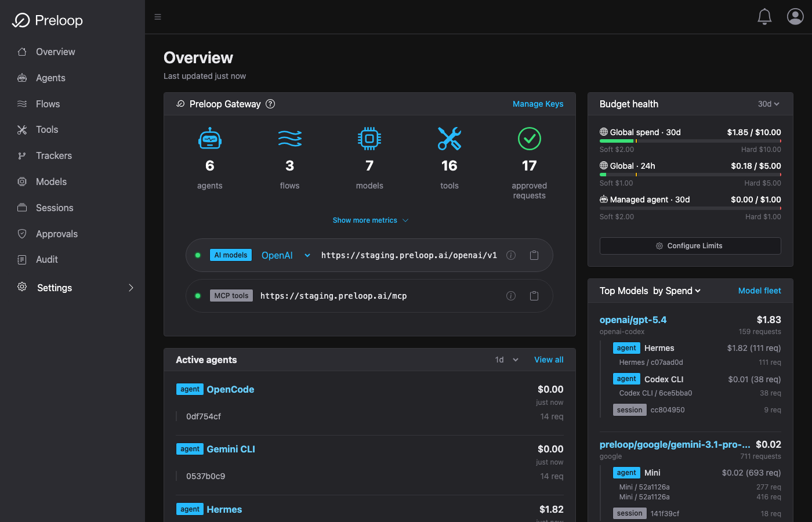Click the Overview home icon in sidebar
The image size is (812, 522).
[22, 52]
